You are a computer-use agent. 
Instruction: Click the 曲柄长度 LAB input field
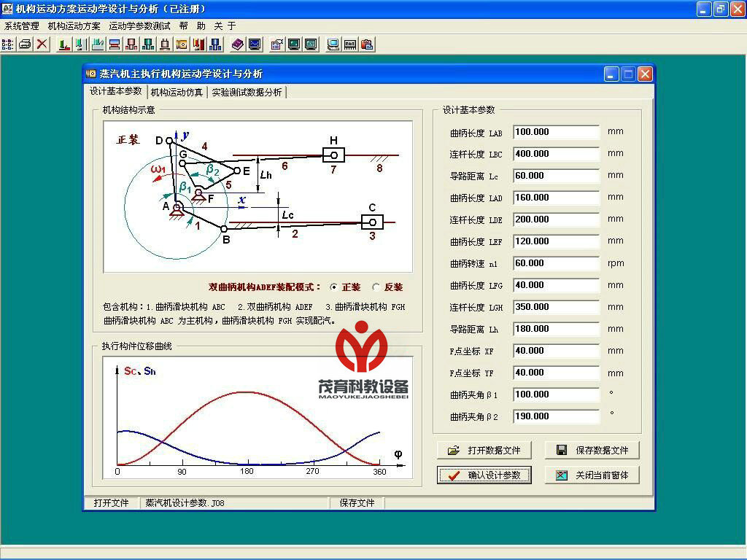[x=556, y=132]
